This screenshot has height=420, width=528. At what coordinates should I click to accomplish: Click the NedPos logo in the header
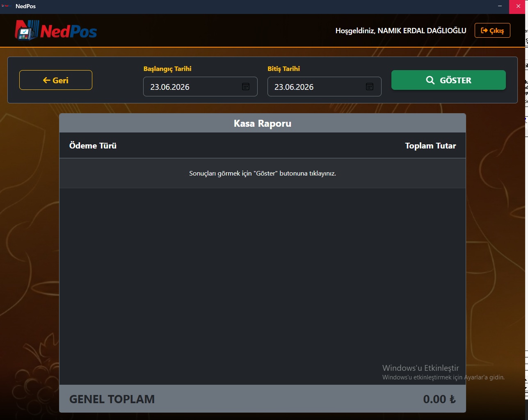56,30
